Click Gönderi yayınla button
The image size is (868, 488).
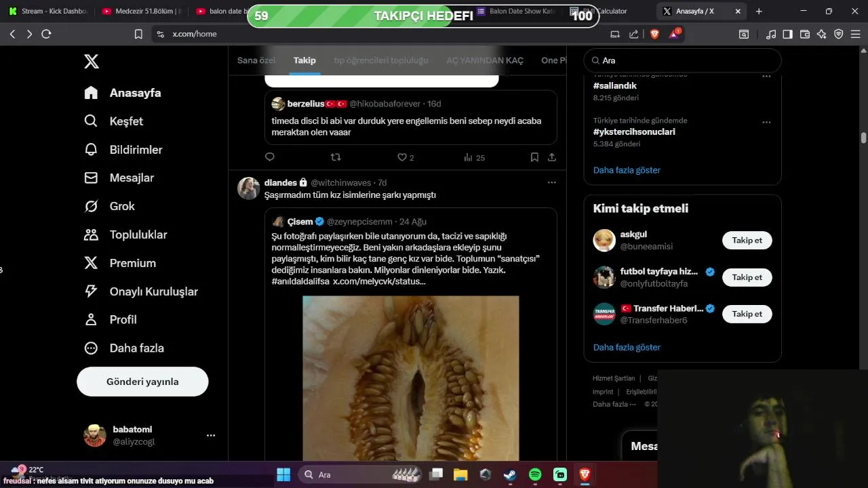(x=142, y=382)
